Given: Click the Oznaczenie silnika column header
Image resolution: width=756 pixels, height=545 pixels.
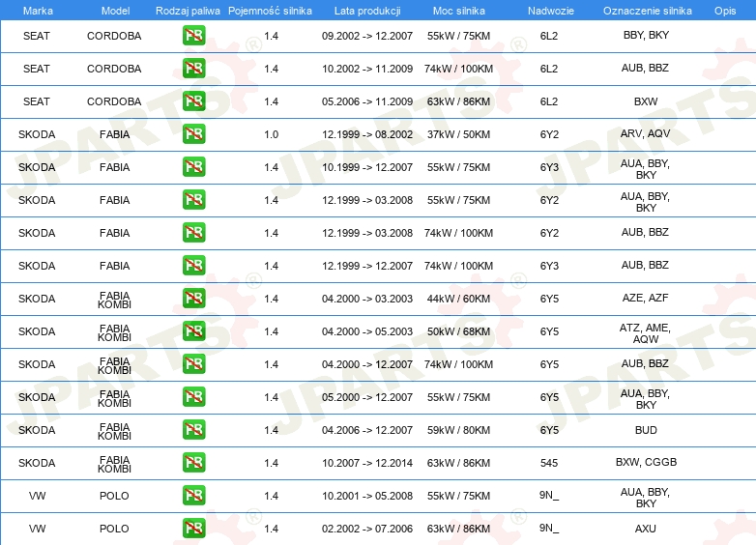Looking at the screenshot, I should [x=647, y=11].
